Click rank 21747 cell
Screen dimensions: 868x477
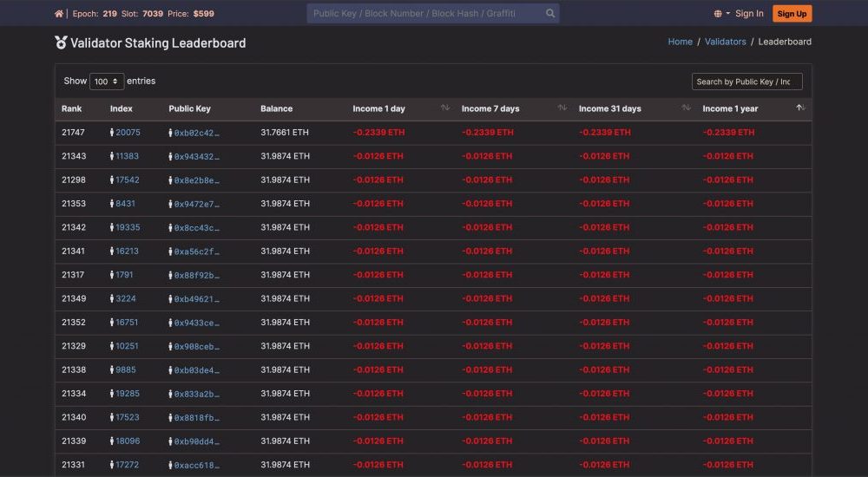(x=73, y=132)
